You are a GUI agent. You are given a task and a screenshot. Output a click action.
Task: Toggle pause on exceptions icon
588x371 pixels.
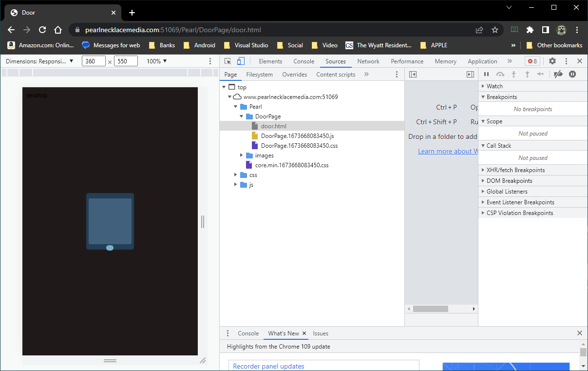572,75
